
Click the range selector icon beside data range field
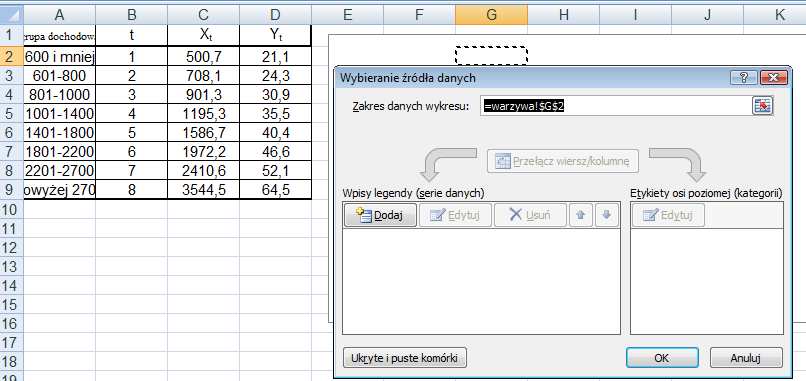[x=762, y=105]
